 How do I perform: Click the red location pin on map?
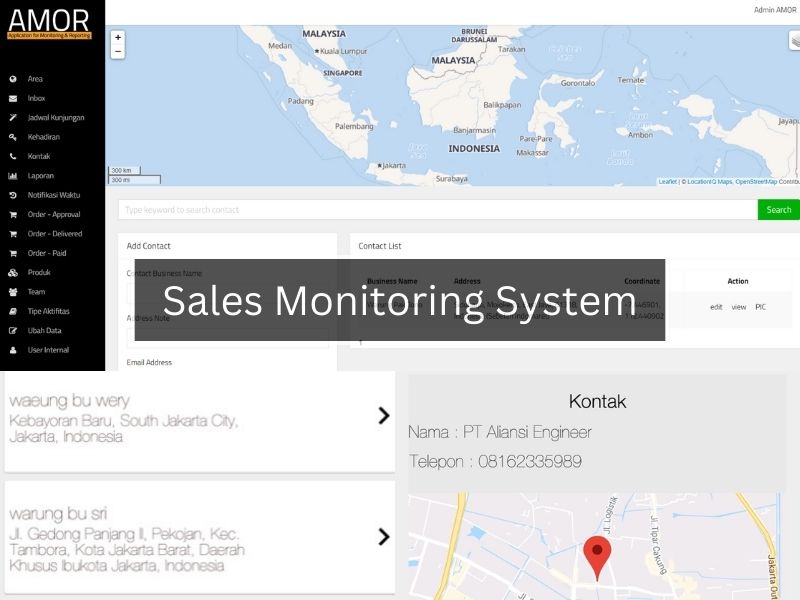tap(597, 555)
